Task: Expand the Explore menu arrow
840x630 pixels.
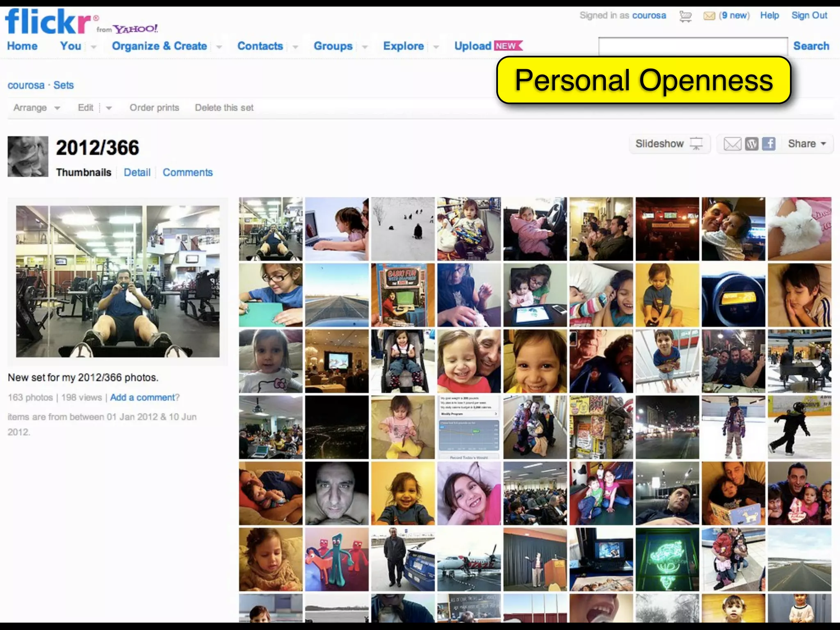Action: pos(436,47)
